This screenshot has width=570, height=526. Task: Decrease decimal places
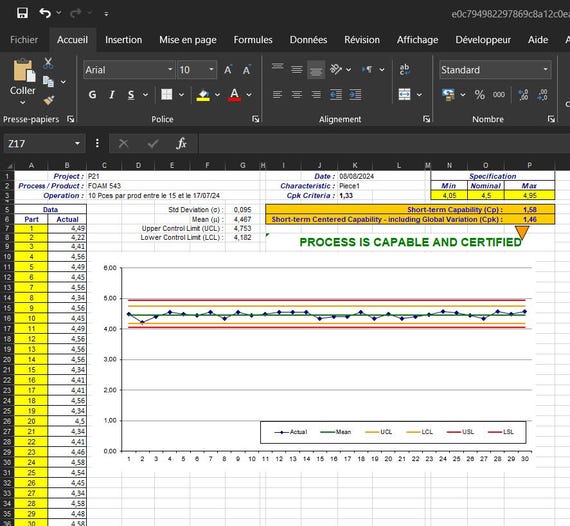tap(542, 95)
